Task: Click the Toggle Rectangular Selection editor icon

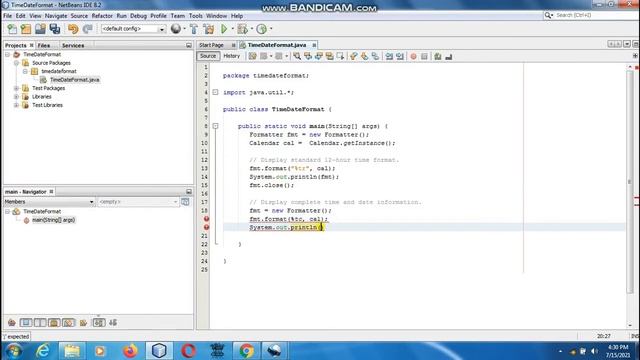Action: point(340,56)
